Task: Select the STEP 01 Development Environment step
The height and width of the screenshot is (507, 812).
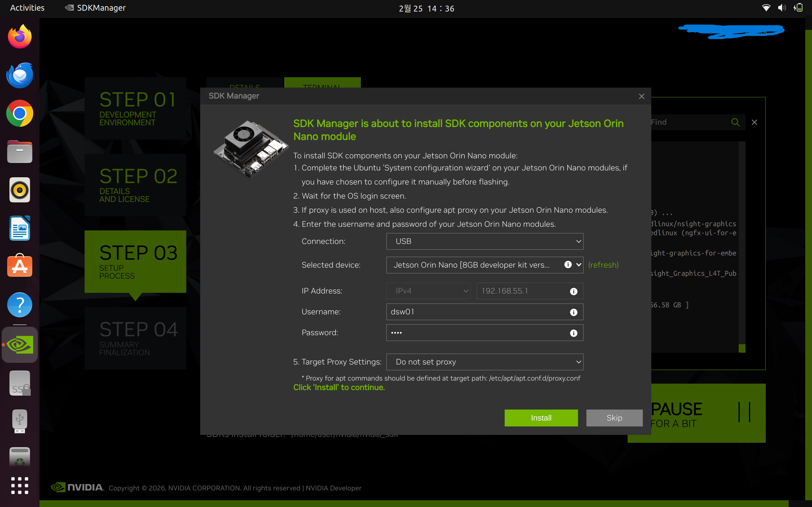Action: [135, 108]
